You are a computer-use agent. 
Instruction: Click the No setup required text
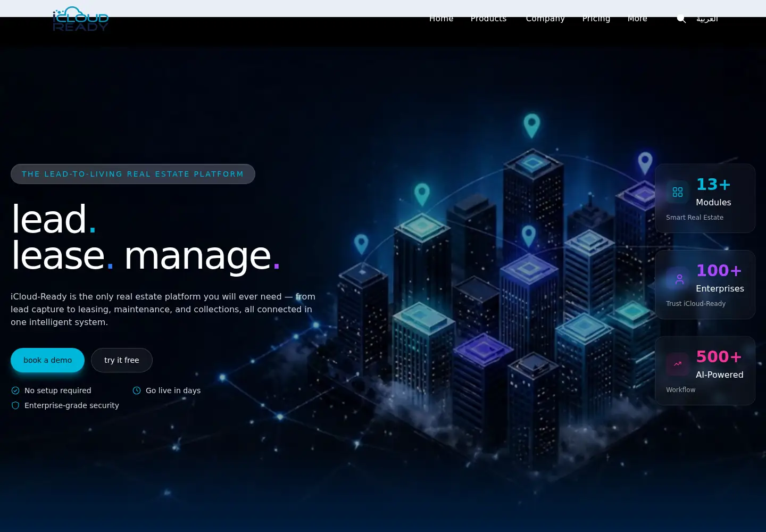[x=58, y=390]
